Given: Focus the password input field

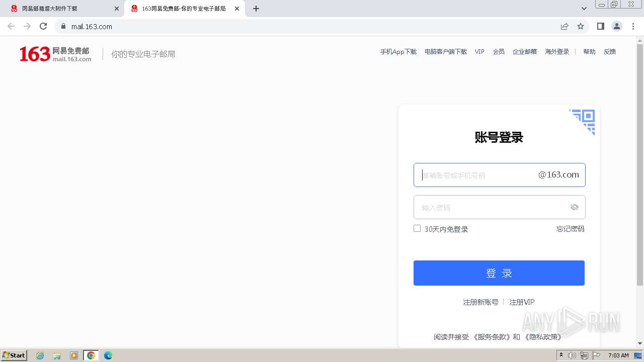Looking at the screenshot, I should tap(500, 207).
